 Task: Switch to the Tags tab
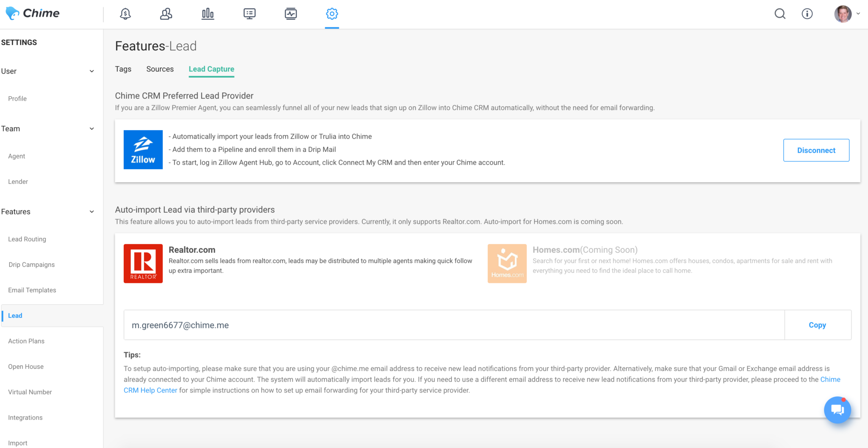click(123, 69)
